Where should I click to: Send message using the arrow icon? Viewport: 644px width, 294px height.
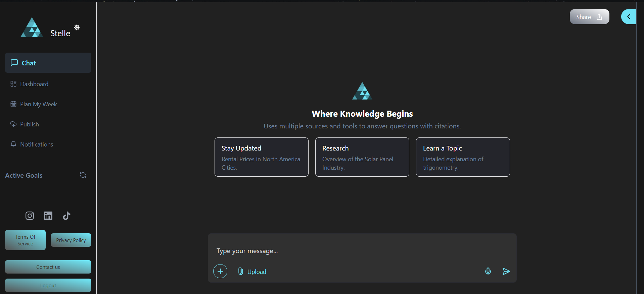click(506, 271)
